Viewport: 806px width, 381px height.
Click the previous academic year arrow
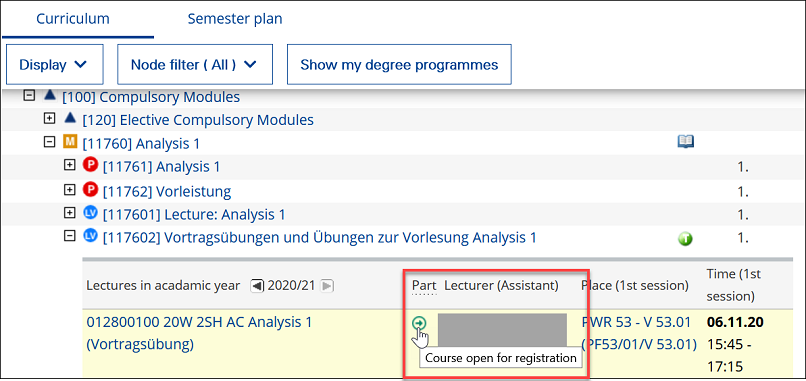click(257, 285)
